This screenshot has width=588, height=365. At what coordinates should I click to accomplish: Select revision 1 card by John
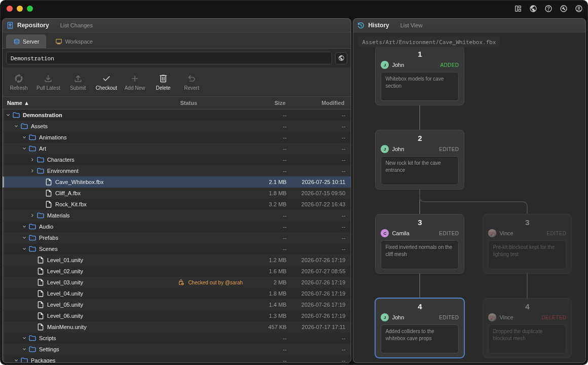(420, 76)
